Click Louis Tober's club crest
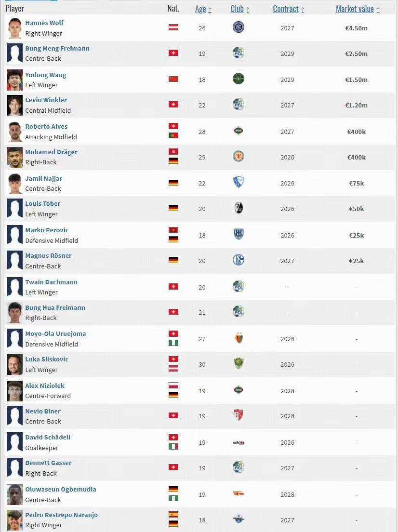This screenshot has height=532, width=398. (238, 208)
